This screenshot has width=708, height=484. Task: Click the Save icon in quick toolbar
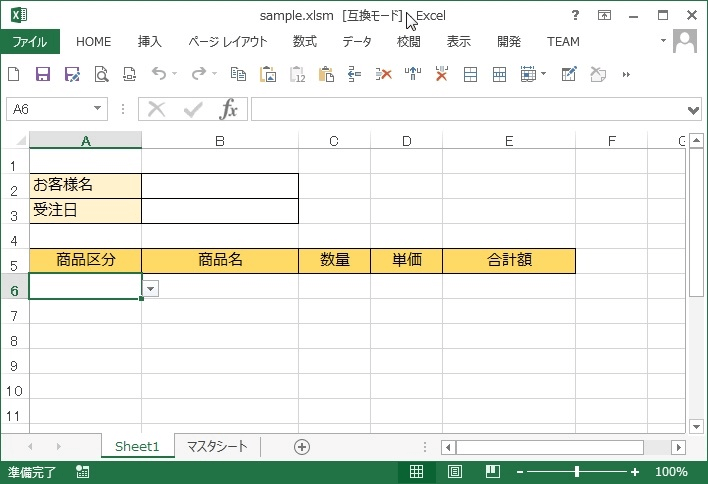pos(43,74)
